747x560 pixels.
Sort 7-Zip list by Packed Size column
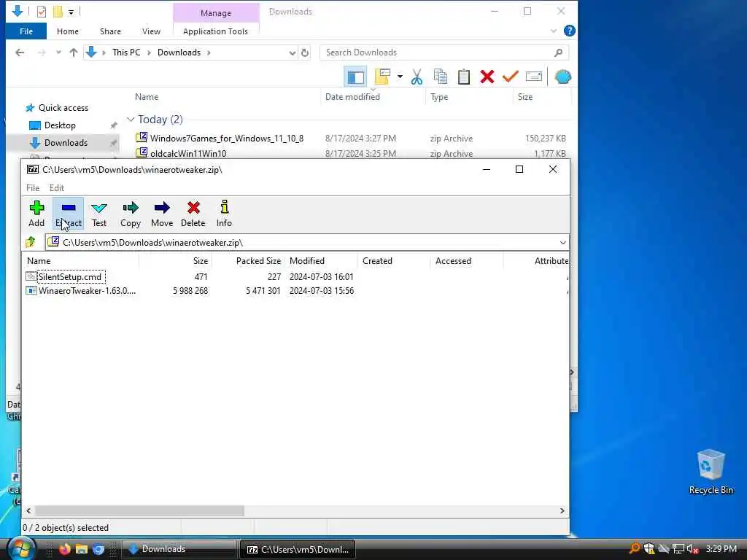(x=248, y=261)
